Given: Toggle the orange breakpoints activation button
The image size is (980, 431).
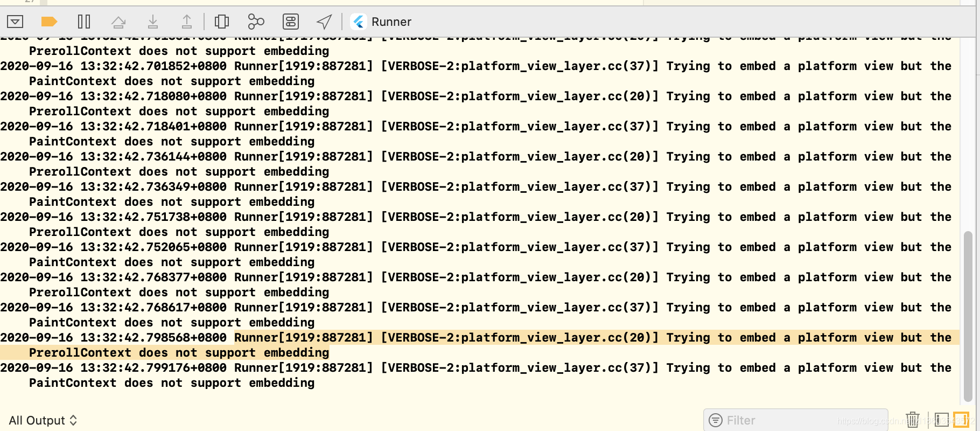Looking at the screenshot, I should click(x=49, y=22).
